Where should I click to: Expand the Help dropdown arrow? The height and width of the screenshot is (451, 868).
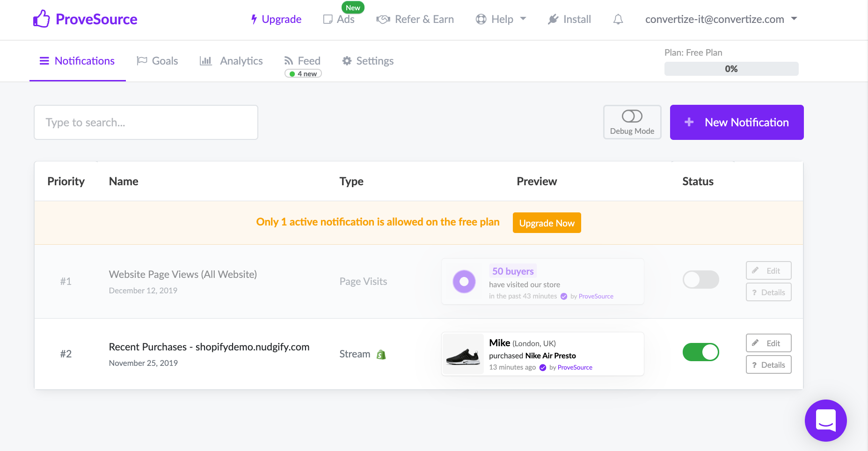click(523, 19)
